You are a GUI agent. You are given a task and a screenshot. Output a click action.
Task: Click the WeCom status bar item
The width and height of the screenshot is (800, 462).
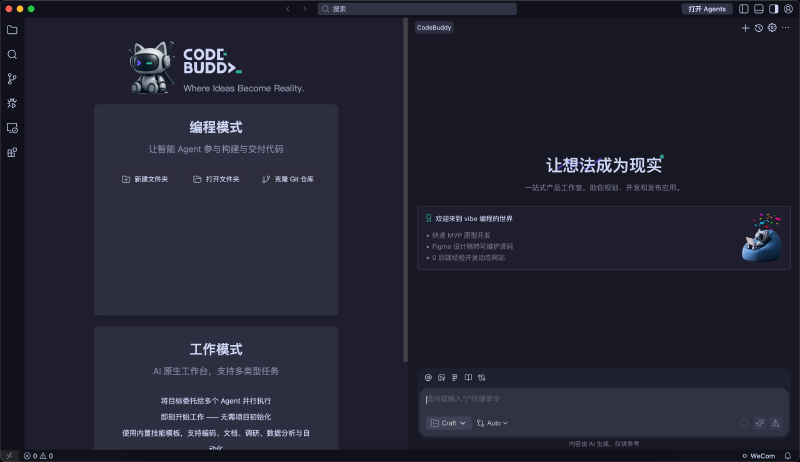tap(759, 456)
